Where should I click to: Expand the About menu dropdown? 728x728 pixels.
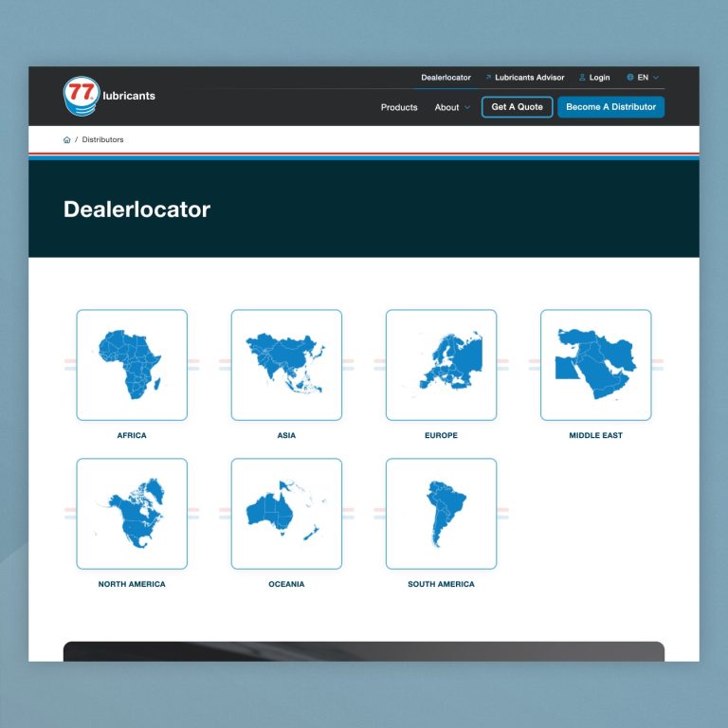click(x=452, y=107)
